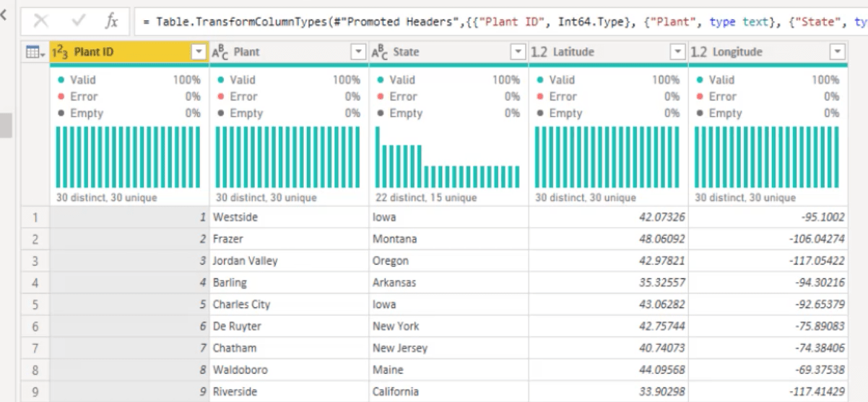Open the Plant ID column filter dropdown
Viewport: 868px width, 402px height.
(x=199, y=52)
